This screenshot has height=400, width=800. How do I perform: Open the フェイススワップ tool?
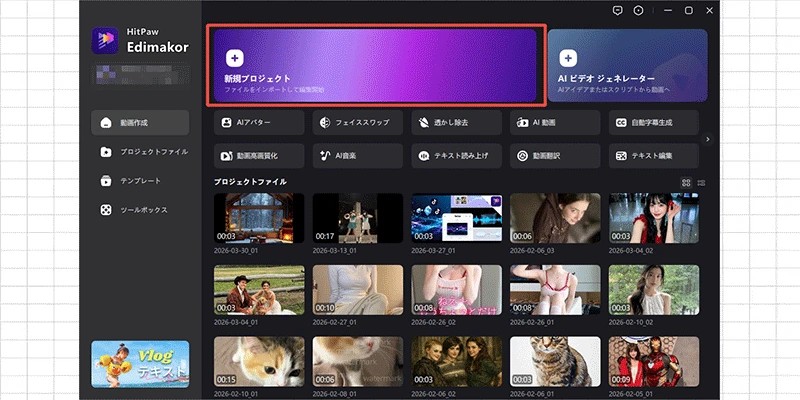358,123
